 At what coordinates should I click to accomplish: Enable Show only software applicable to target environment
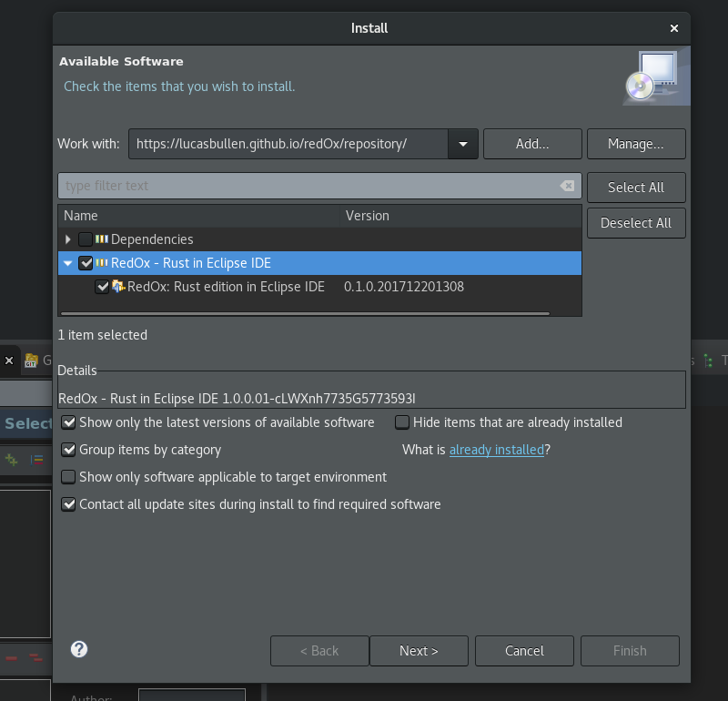tap(68, 477)
